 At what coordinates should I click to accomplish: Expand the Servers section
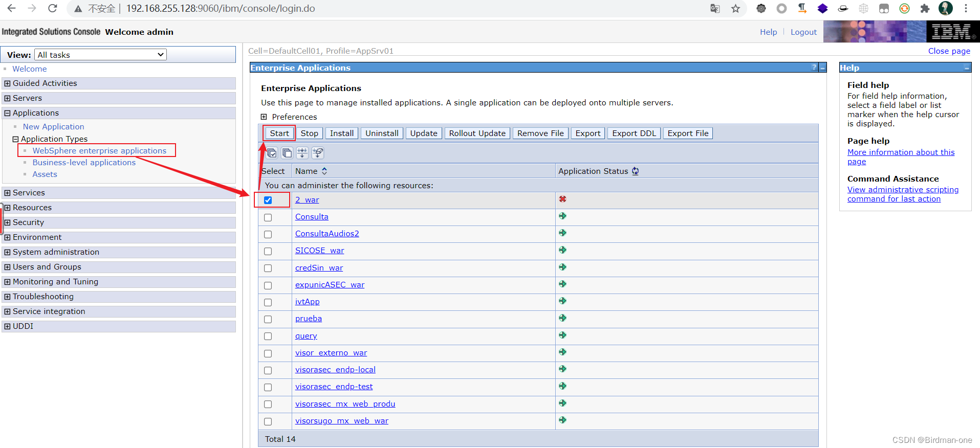(7, 98)
